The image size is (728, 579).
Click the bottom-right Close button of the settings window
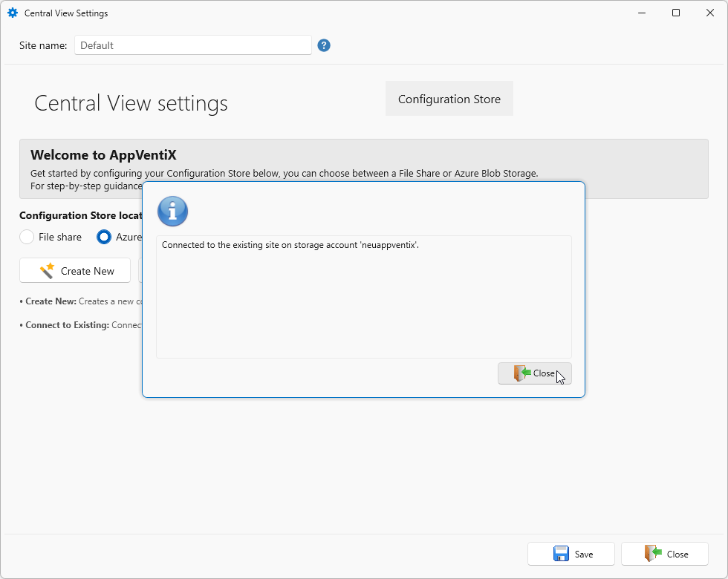coord(665,554)
